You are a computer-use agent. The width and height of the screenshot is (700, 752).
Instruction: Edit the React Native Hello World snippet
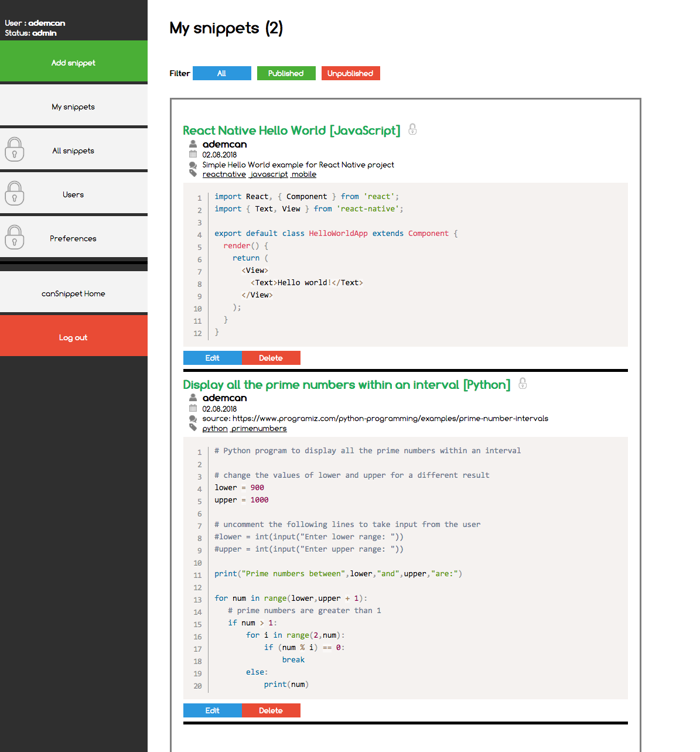212,358
